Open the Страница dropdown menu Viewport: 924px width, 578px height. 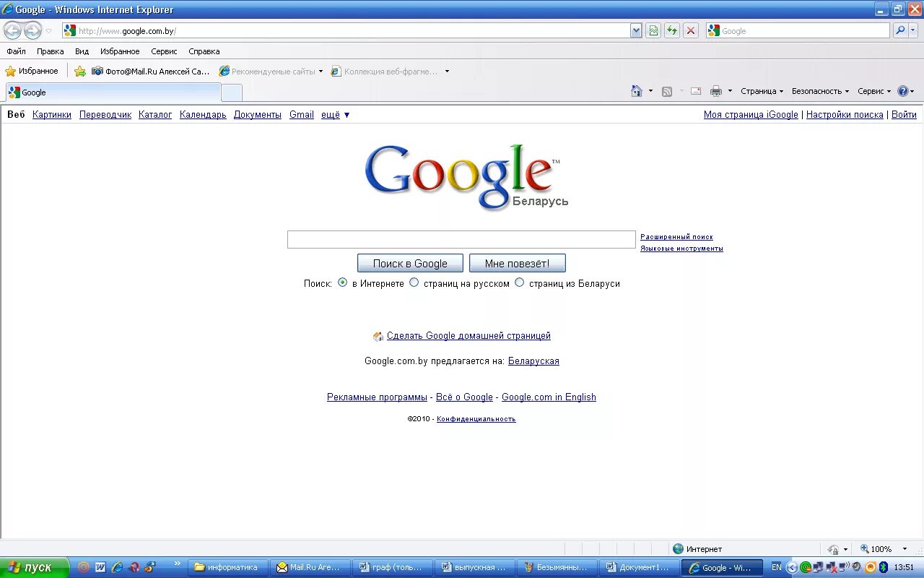tap(762, 91)
